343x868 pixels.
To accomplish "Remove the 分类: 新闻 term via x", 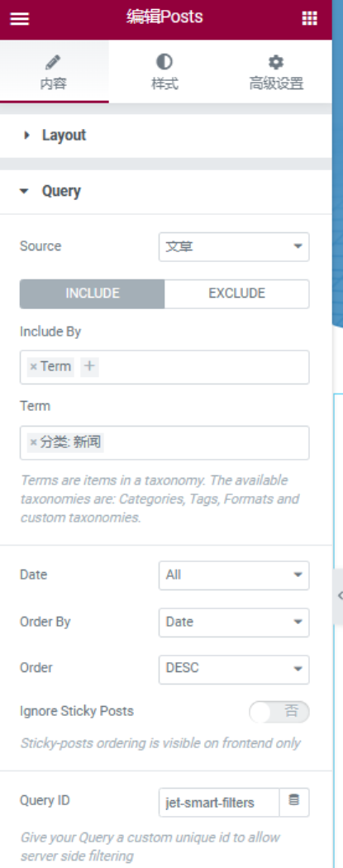I will coord(33,442).
